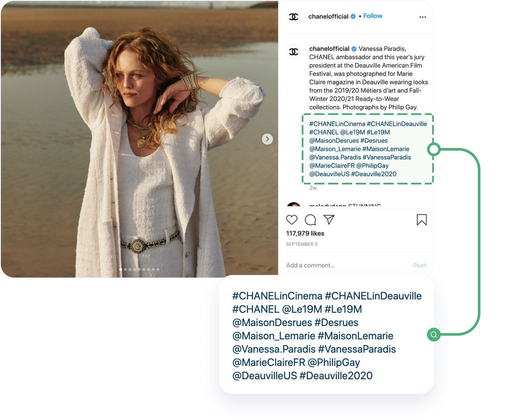Click Chanel logo avatar in post header
515x420 pixels.
pos(294,17)
